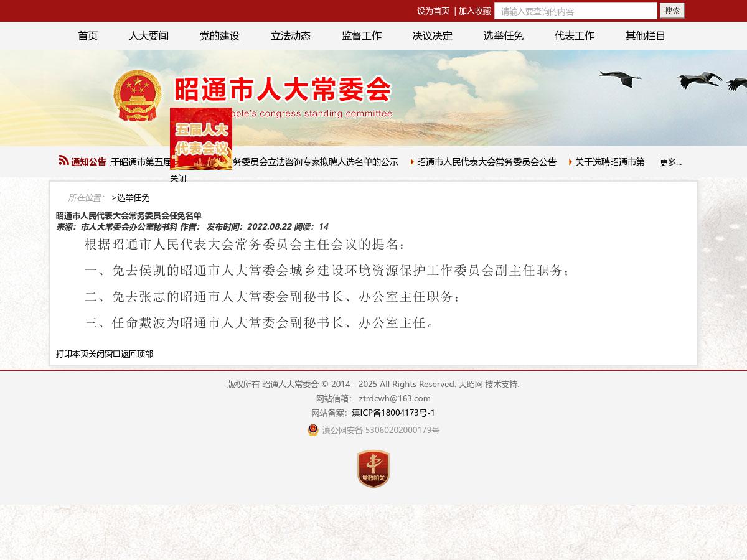Click the 搜索 search button
The width and height of the screenshot is (747, 560).
[672, 11]
